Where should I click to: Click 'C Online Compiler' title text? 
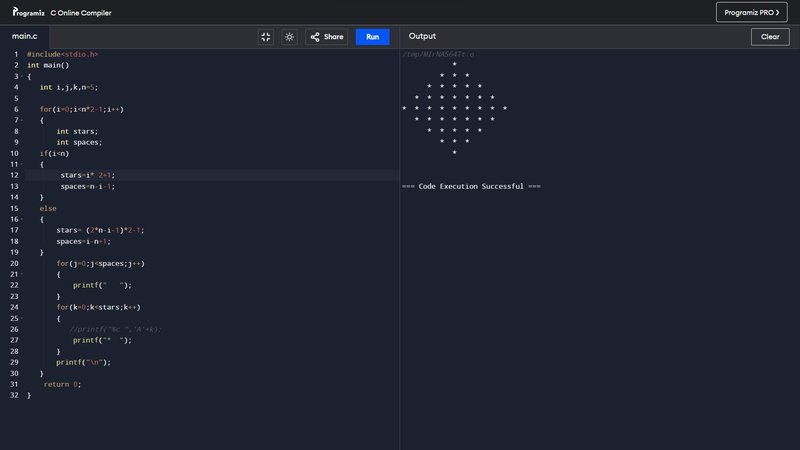[81, 13]
